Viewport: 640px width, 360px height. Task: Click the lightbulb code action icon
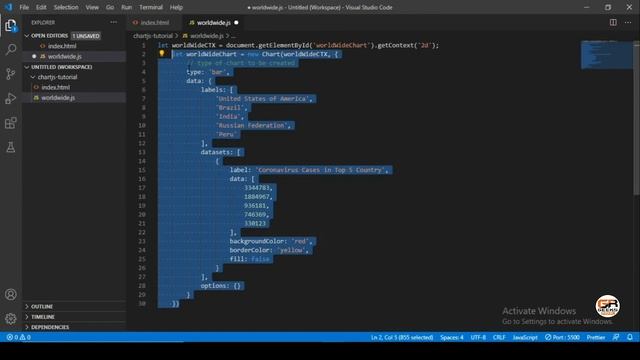(x=162, y=53)
